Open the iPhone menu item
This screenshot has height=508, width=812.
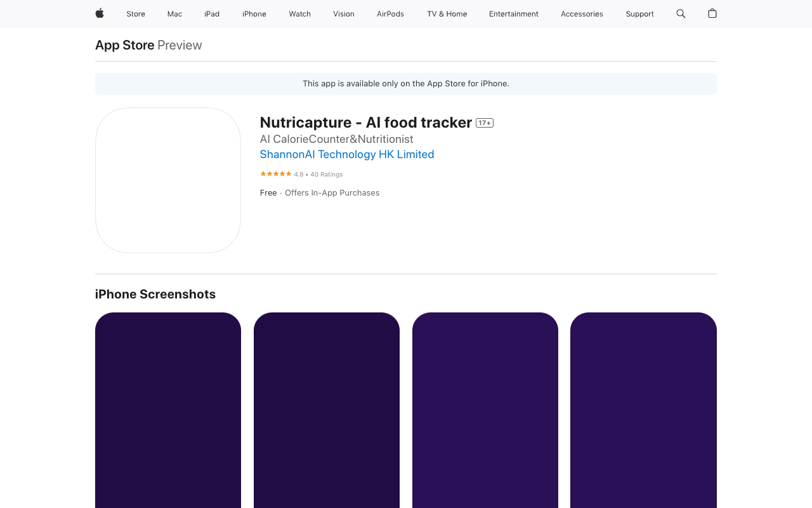pos(254,14)
